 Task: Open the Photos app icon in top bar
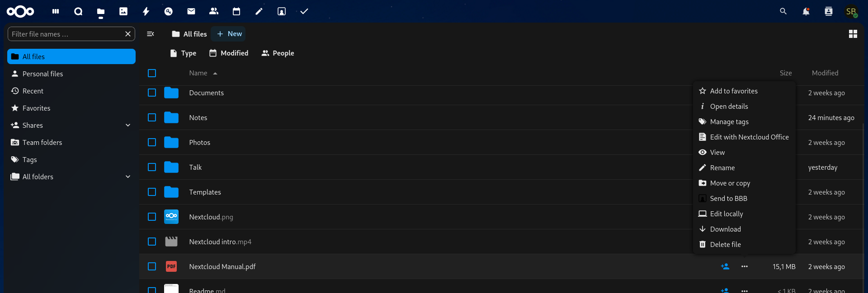coord(123,11)
